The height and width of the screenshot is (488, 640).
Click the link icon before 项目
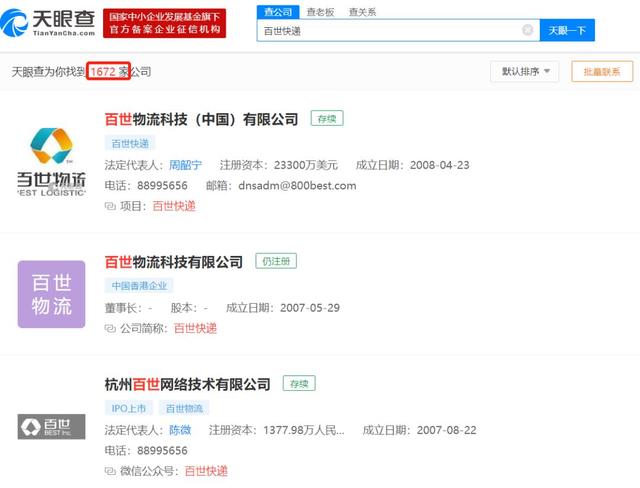pos(110,206)
